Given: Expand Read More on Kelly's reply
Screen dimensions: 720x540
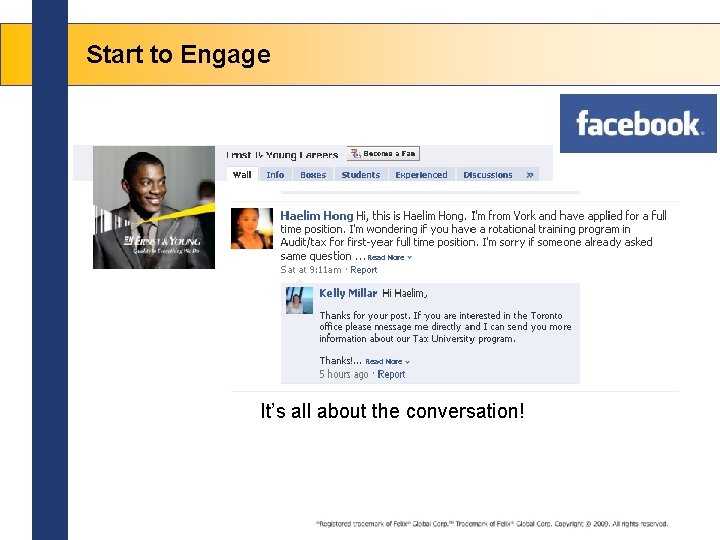Looking at the screenshot, I should tap(387, 362).
